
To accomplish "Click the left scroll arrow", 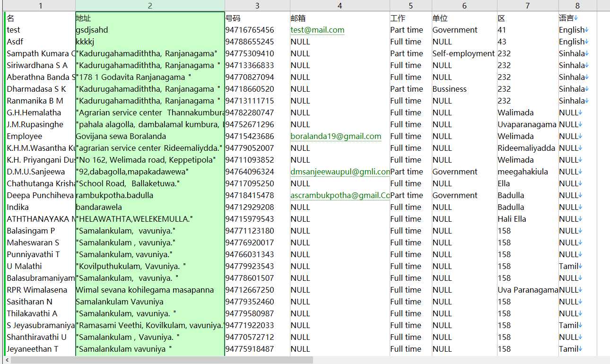I will click(7, 360).
